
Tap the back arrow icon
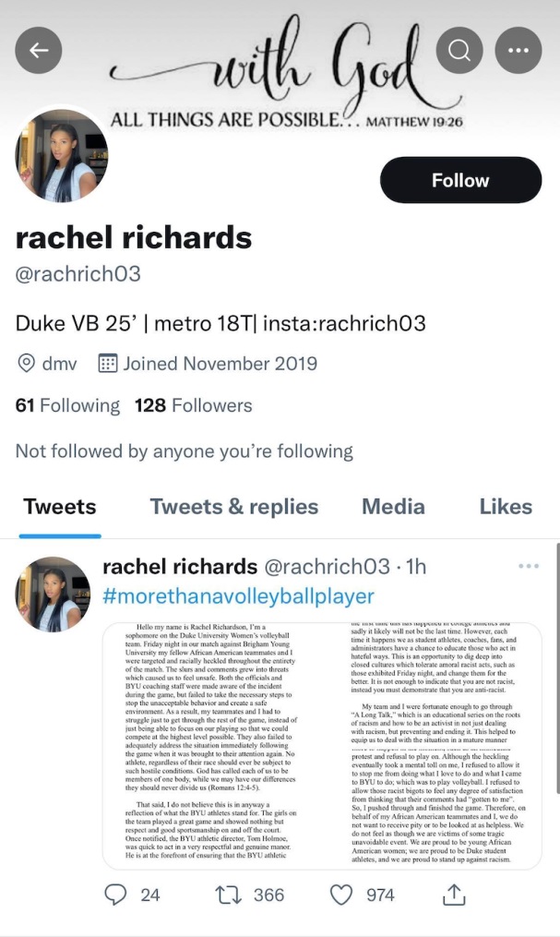(39, 50)
